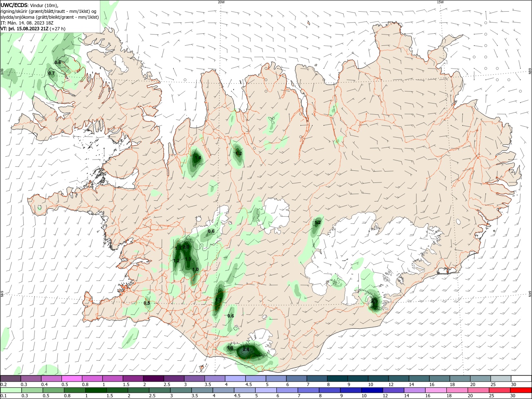Click the 2.8 rainfall value on the south coast
The height and width of the screenshot is (399, 532).
246,350
